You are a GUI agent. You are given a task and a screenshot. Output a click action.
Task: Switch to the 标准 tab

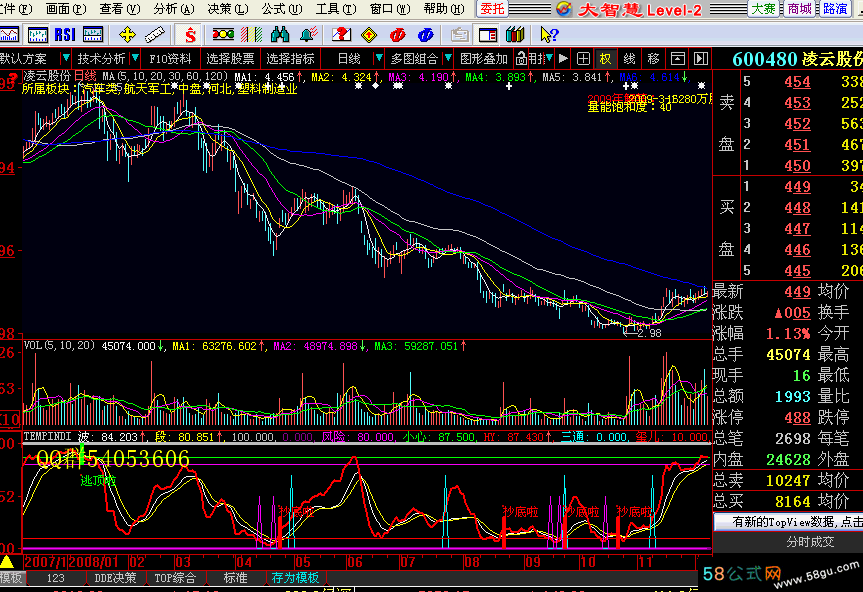tap(235, 578)
